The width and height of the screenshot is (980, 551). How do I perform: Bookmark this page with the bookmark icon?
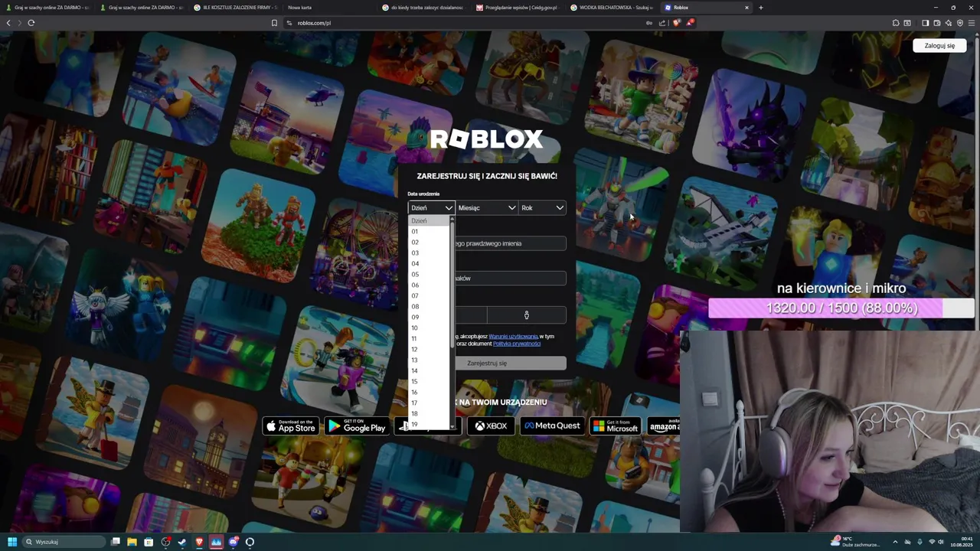click(x=274, y=23)
